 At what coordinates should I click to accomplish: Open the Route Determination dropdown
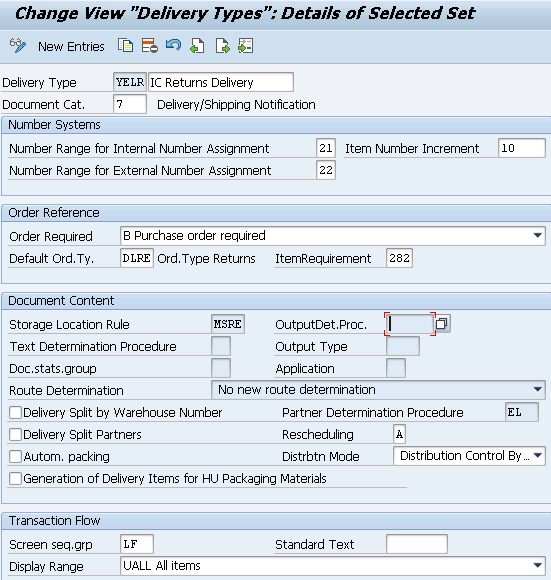coord(538,390)
